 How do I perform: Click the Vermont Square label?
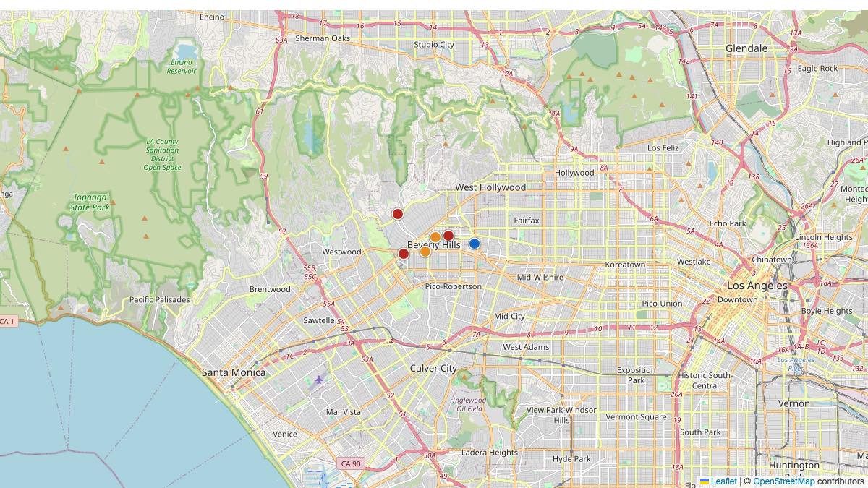tap(636, 416)
